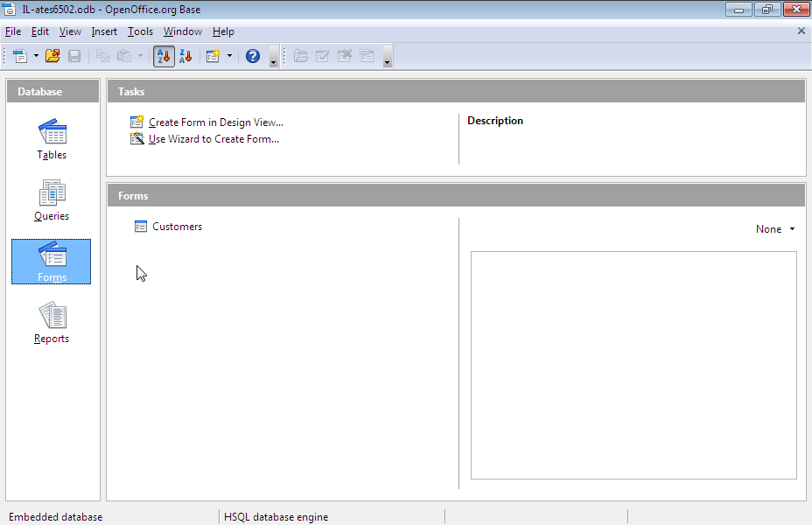Click the blue Help question mark icon
Viewport: 812px width, 525px height.
click(x=253, y=56)
